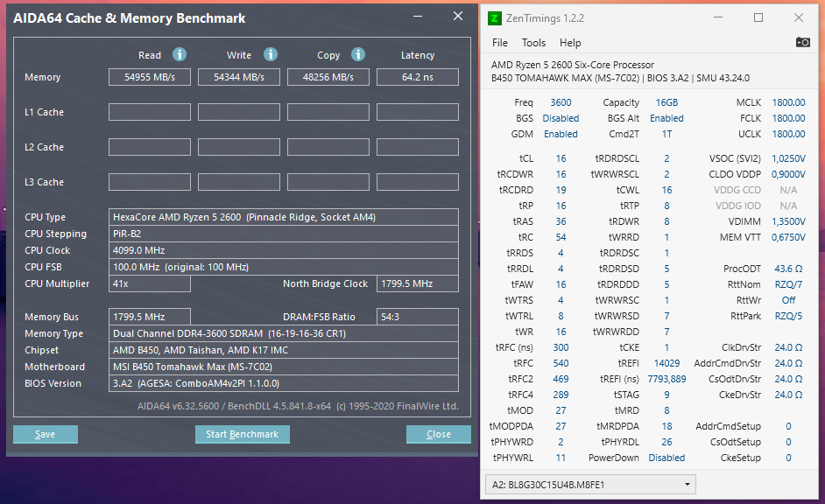
Task: Click the CPU Clock value 4099.0 MHz
Action: tap(284, 250)
